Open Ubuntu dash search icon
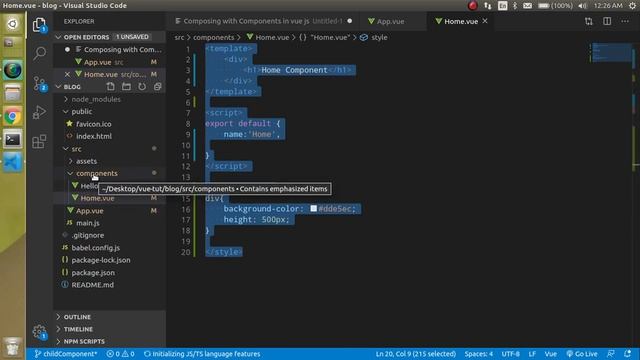640x360 pixels. [x=12, y=24]
